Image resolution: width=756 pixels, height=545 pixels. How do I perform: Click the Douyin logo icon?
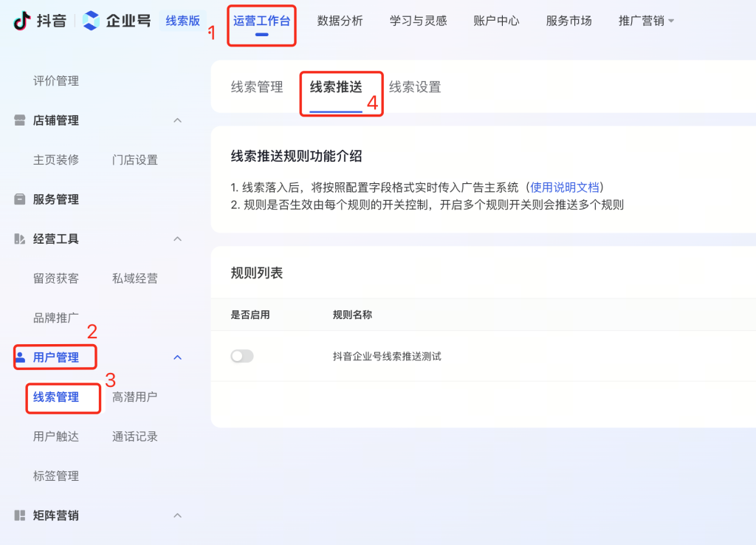point(21,21)
